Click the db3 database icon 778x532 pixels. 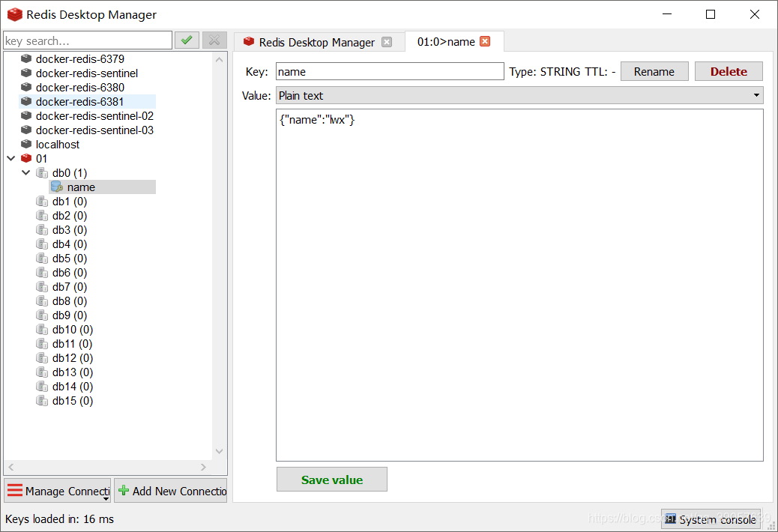click(42, 230)
